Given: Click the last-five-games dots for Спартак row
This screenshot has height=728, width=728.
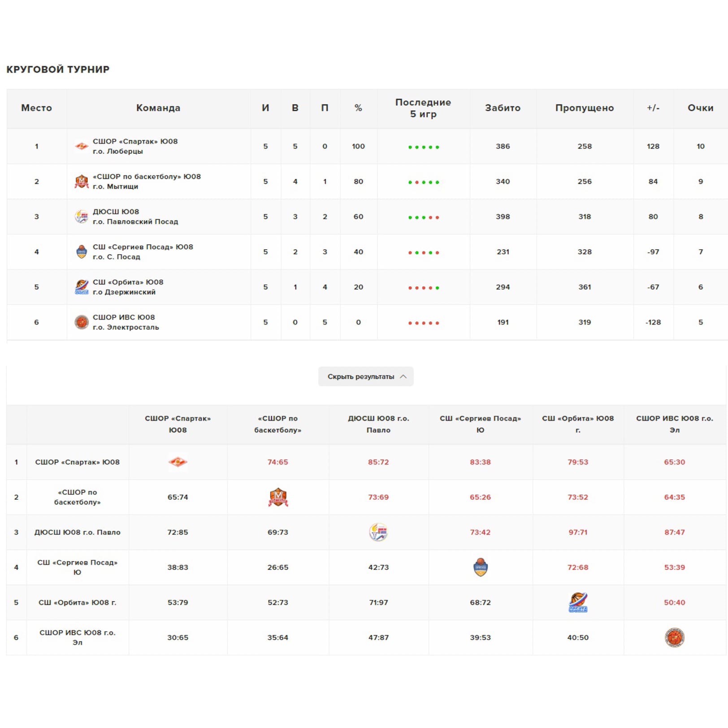Looking at the screenshot, I should click(x=424, y=147).
